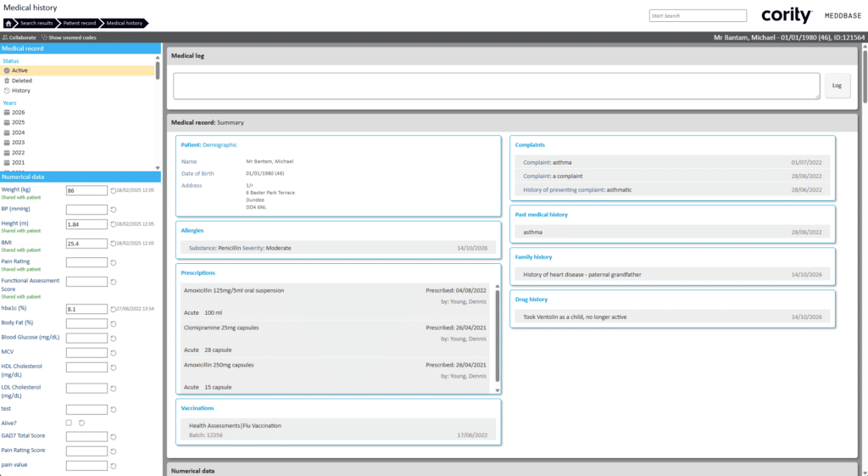Tick the Alive? checkbox
Screen dimensions: 868x476
[69, 423]
